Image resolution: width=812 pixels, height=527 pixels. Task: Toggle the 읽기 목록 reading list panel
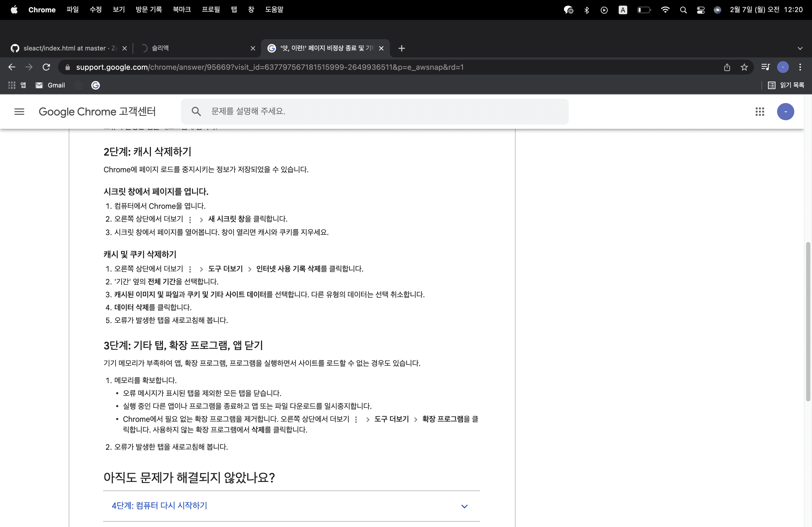click(786, 85)
